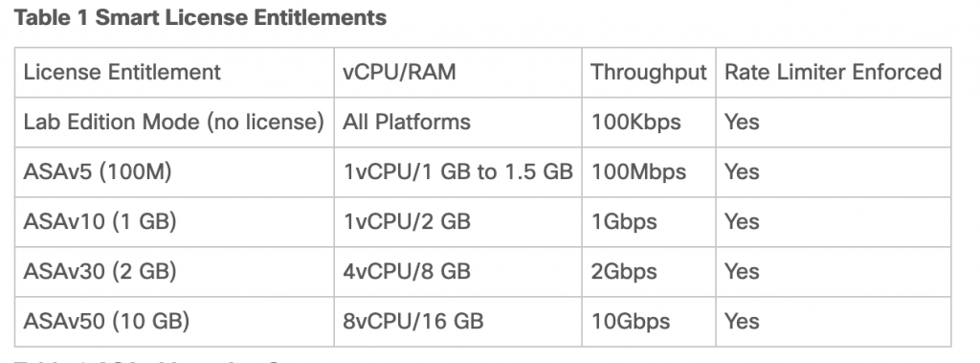Select the 1Gbps throughput cell
Image resolution: width=980 pixels, height=363 pixels.
coord(624,222)
